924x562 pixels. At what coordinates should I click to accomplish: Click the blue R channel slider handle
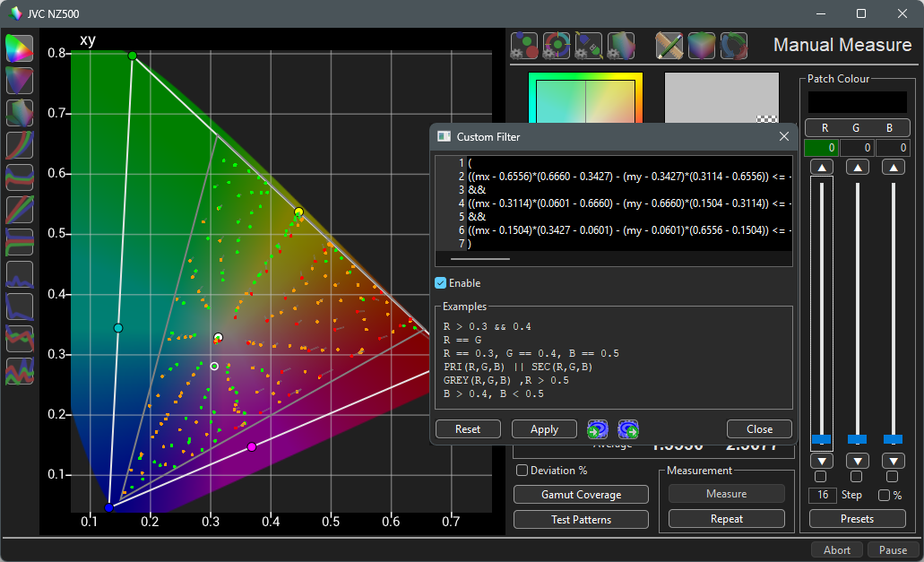pos(821,439)
